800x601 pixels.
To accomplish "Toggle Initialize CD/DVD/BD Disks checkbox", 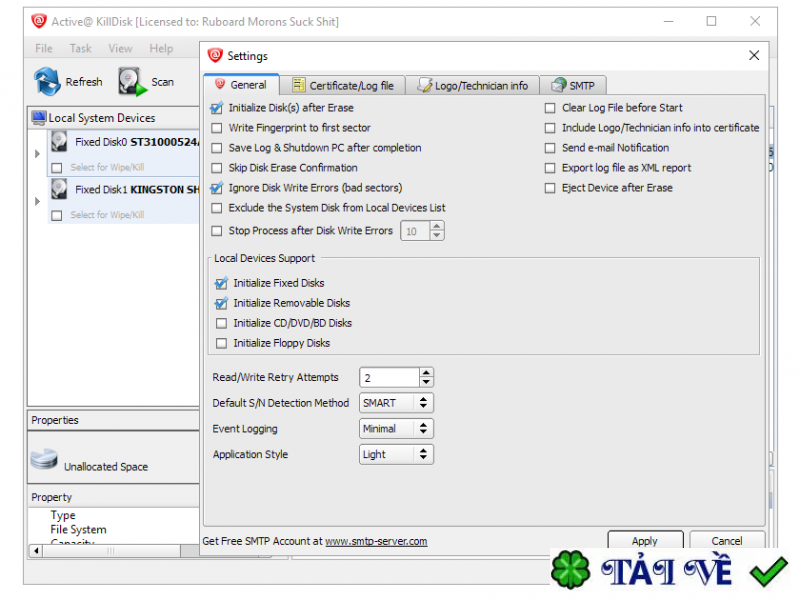I will [222, 323].
